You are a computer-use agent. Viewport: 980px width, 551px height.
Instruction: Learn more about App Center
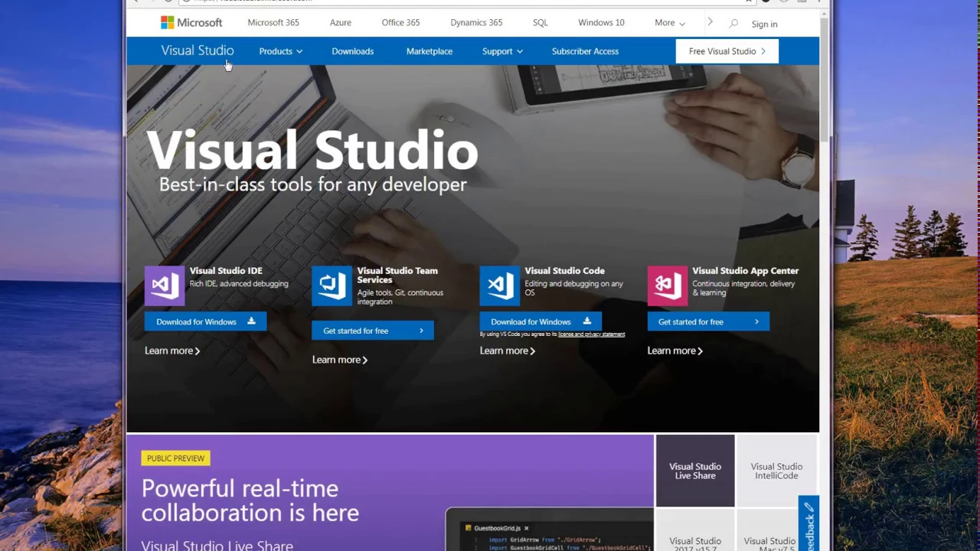675,350
